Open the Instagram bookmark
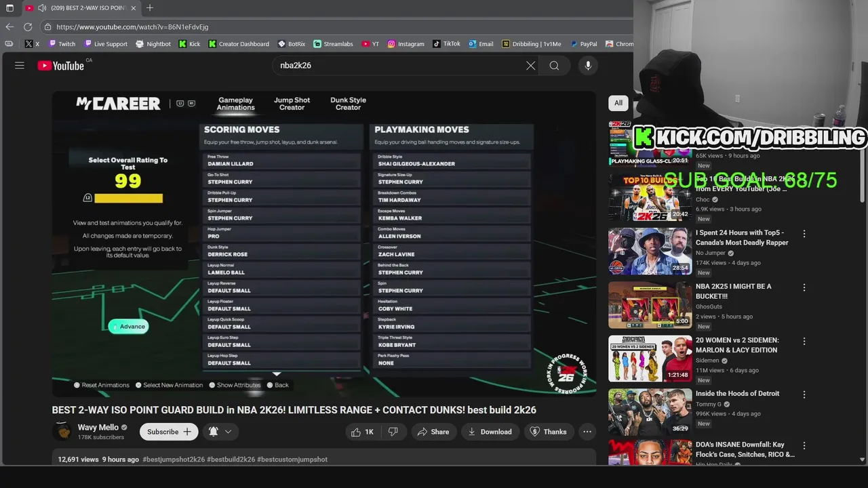Image resolution: width=868 pixels, height=488 pixels. [406, 44]
